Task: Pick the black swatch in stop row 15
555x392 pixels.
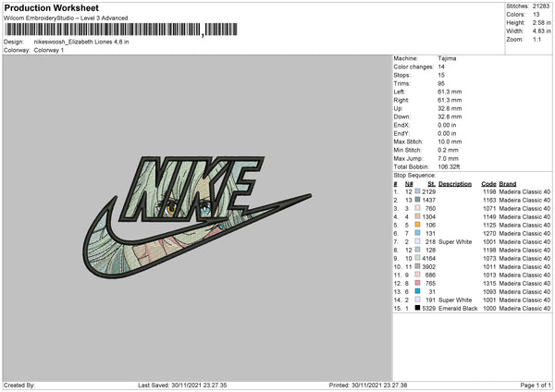Action: pos(418,308)
